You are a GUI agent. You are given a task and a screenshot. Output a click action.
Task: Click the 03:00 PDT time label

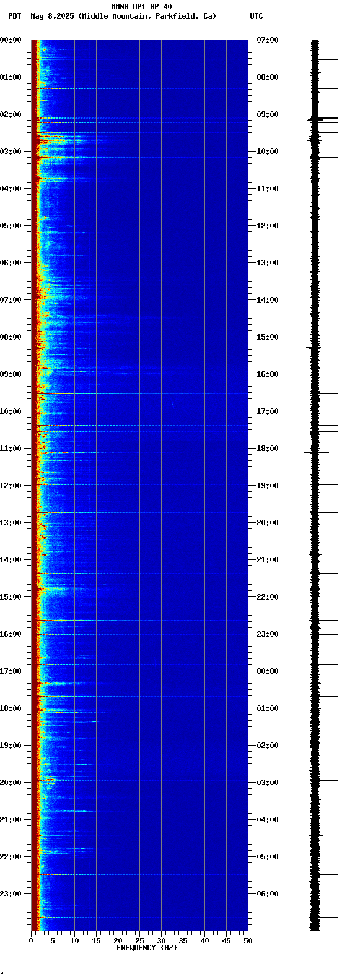(11, 152)
